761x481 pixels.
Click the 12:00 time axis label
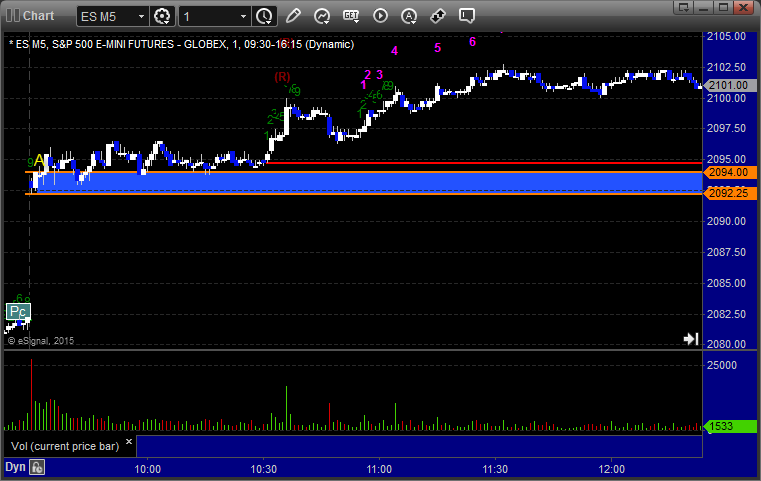click(612, 469)
